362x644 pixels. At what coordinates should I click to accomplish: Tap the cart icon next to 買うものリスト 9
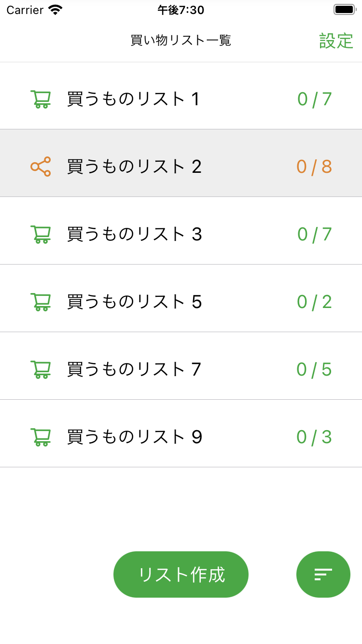tap(41, 437)
